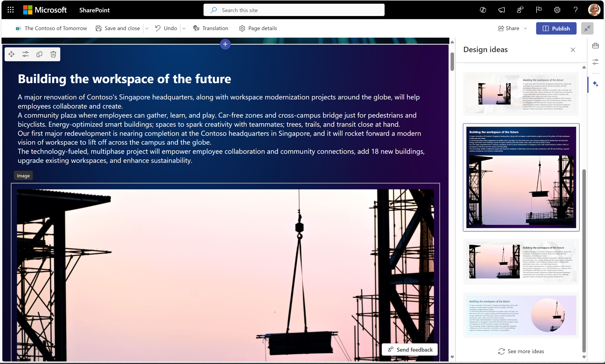Click the move/drag icon in edit toolbar
Screen dimensions: 605x364
(x=12, y=54)
